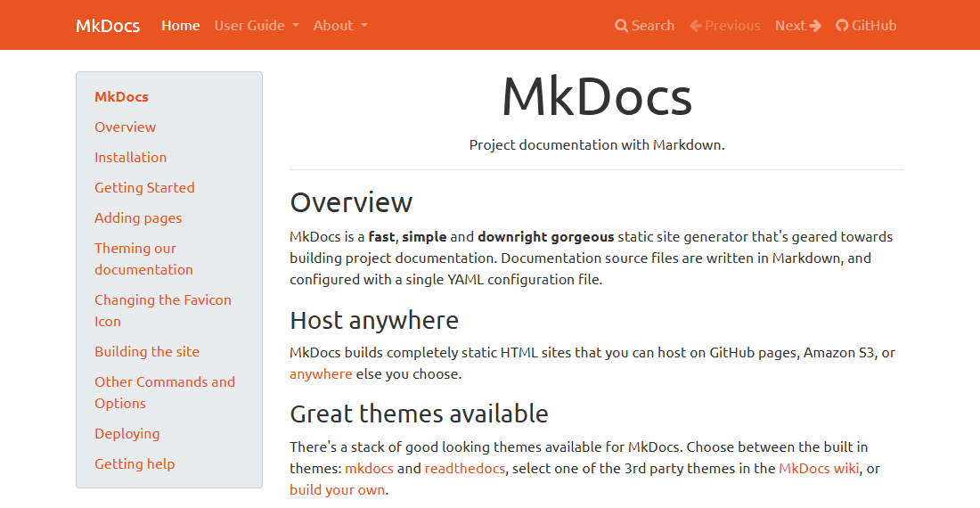Click the search magnifier icon
The height and width of the screenshot is (508, 980).
click(x=621, y=26)
